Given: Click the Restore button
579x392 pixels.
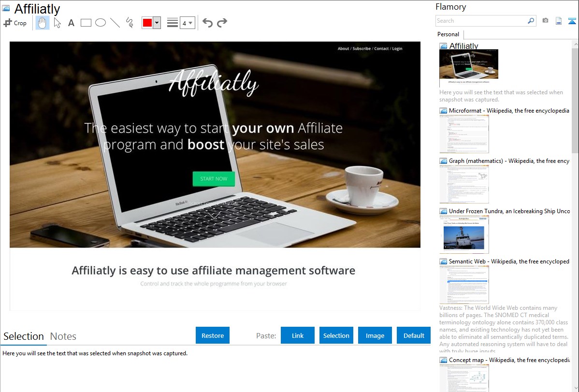Looking at the screenshot, I should [213, 335].
